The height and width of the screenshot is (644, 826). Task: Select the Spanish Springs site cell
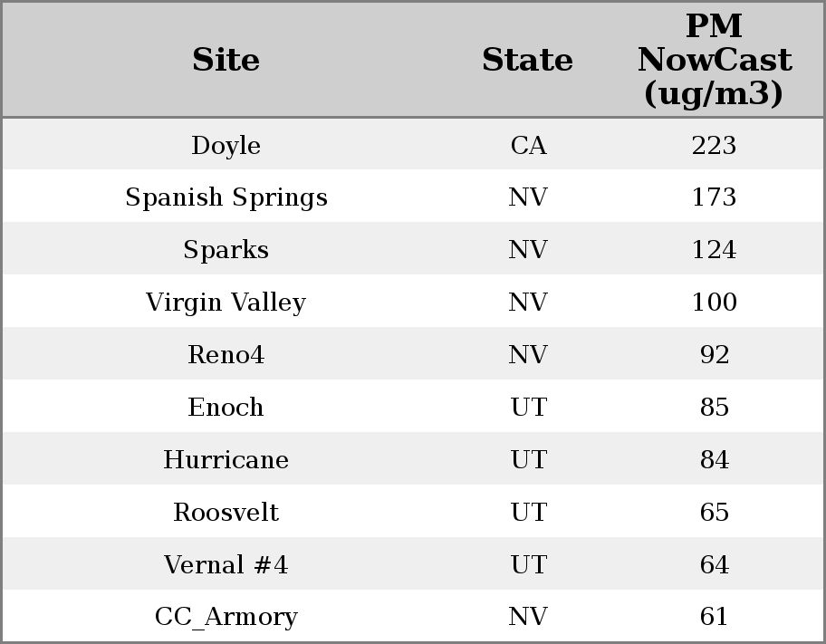pyautogui.click(x=226, y=197)
